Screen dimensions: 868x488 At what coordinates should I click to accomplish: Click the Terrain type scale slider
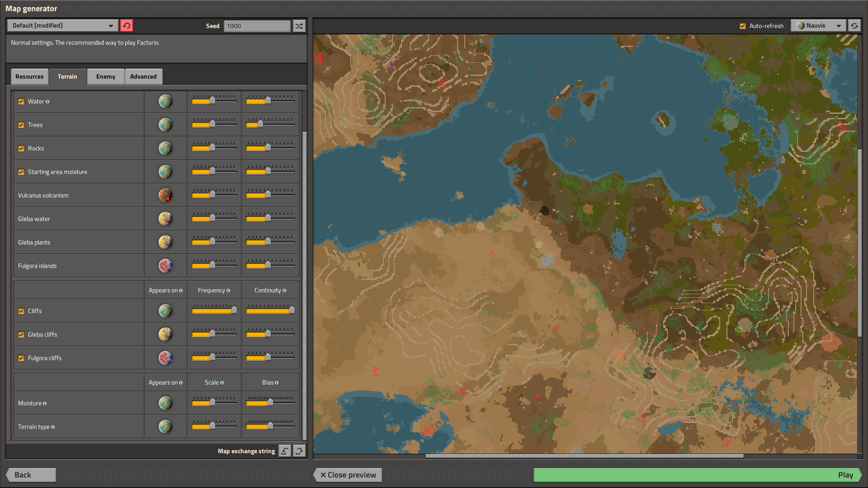point(214,425)
